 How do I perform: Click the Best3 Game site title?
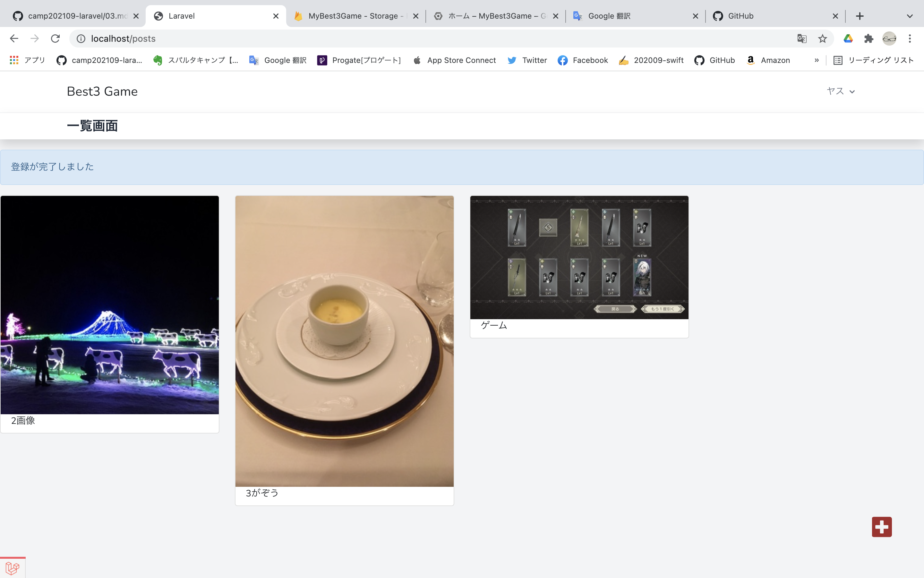(102, 92)
